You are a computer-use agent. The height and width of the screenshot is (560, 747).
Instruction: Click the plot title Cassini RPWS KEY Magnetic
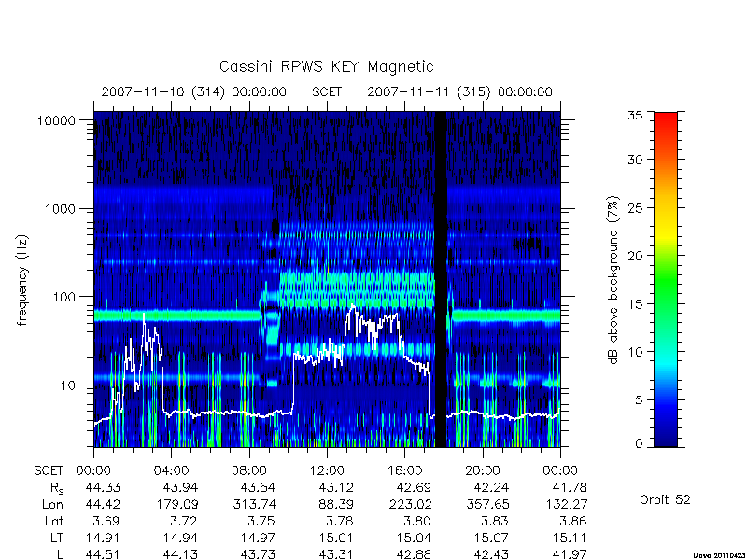[326, 66]
